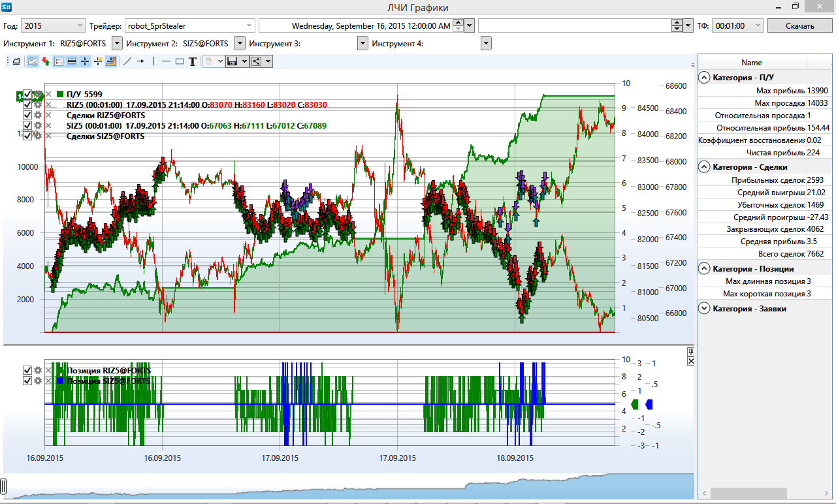Uncheck the П/У 5599 series checkbox
The width and height of the screenshot is (836, 504).
pos(27,94)
